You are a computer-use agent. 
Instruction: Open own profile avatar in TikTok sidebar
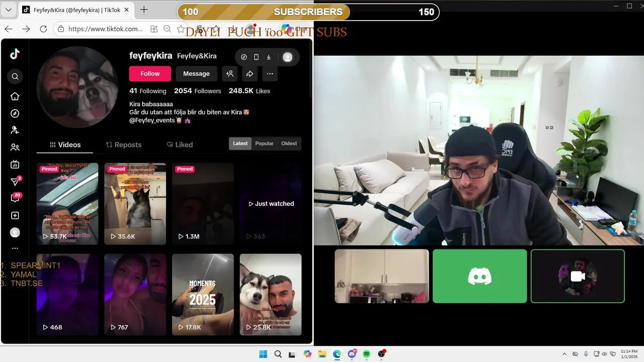[15, 232]
